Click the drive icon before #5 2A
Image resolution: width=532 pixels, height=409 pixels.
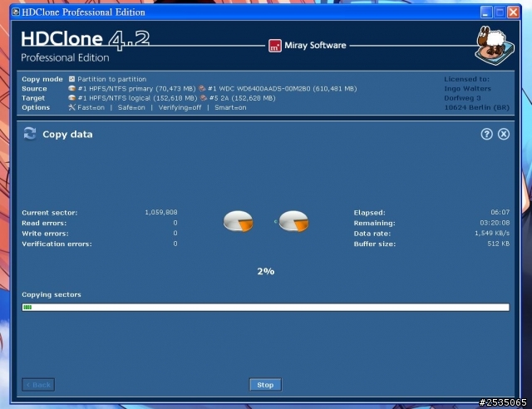pyautogui.click(x=204, y=98)
